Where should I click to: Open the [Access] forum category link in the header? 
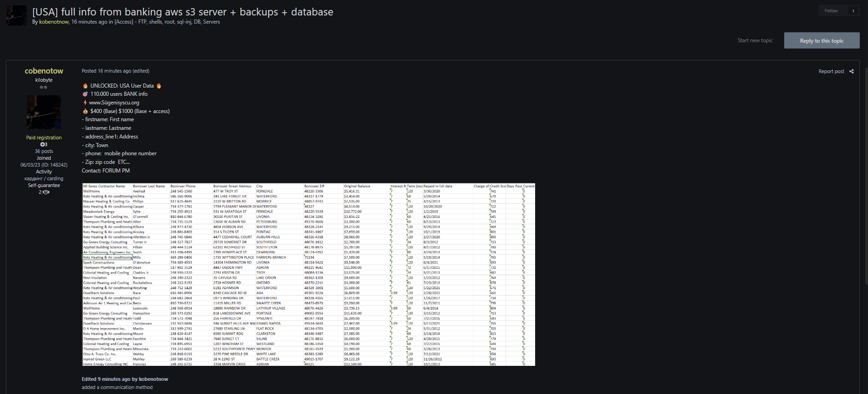click(x=124, y=22)
